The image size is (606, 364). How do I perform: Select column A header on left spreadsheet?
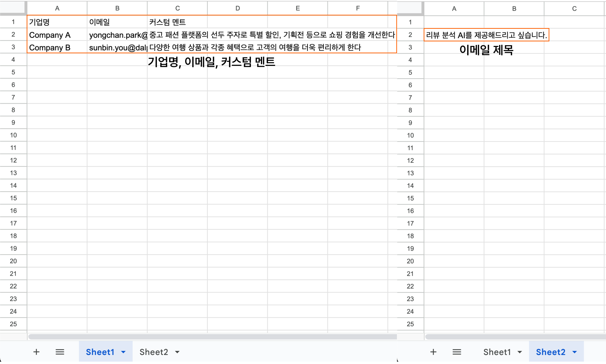pyautogui.click(x=57, y=8)
